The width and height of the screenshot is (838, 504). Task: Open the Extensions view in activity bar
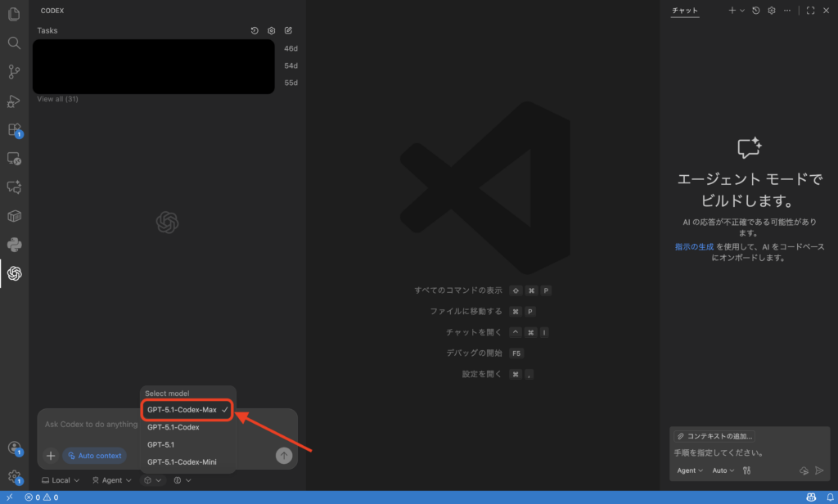click(x=14, y=130)
